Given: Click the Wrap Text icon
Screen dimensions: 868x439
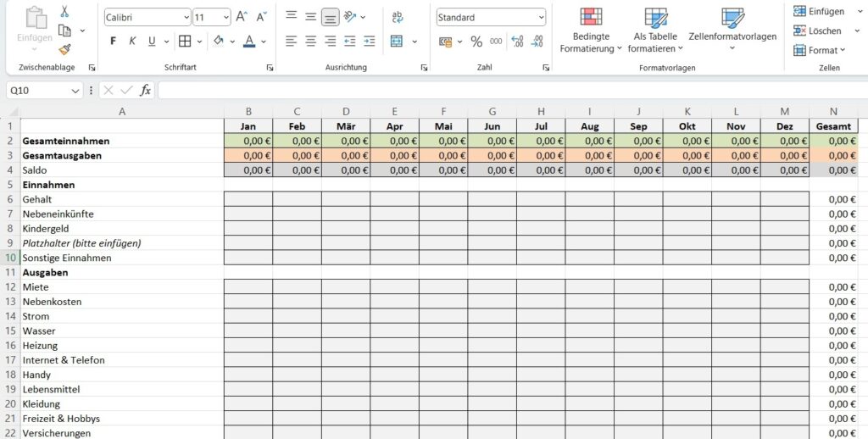Looking at the screenshot, I should [398, 17].
